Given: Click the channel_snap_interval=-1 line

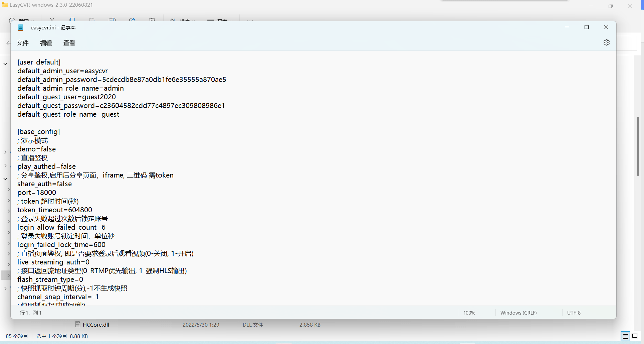Looking at the screenshot, I should pos(58,297).
